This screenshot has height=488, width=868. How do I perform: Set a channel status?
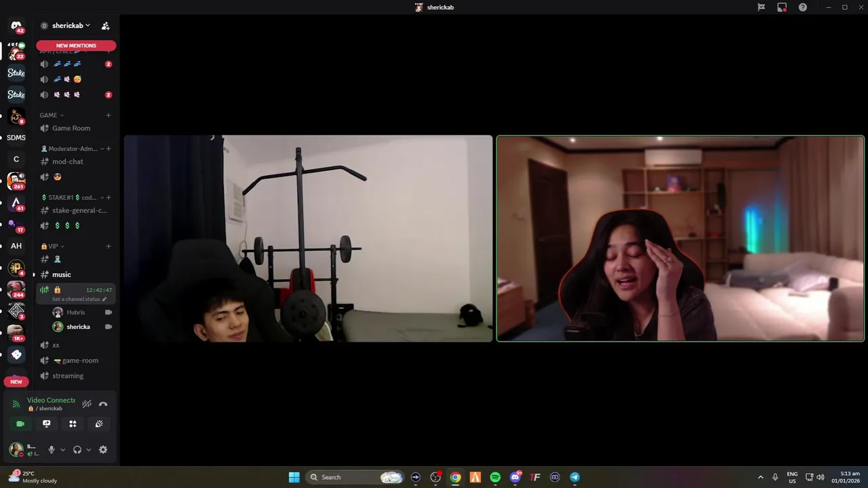(x=79, y=299)
